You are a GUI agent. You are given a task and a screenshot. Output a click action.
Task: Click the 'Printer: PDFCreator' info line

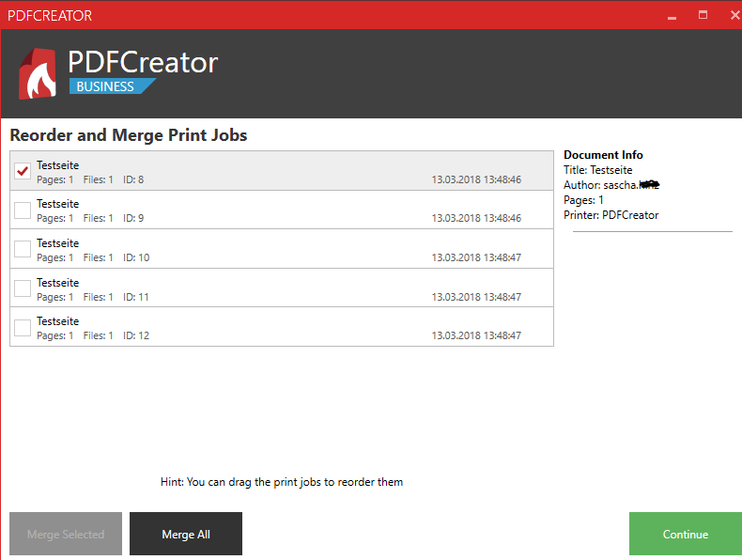(611, 215)
